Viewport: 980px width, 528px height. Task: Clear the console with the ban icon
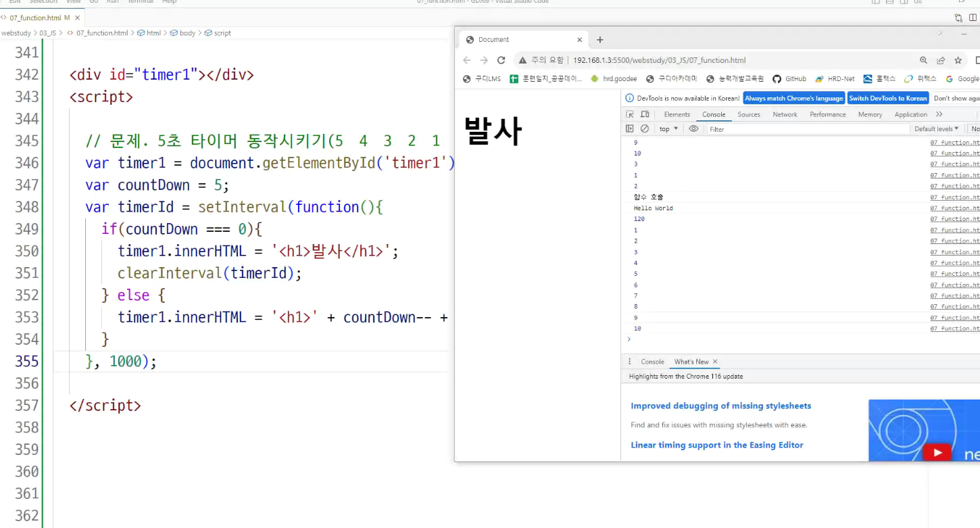(x=645, y=128)
